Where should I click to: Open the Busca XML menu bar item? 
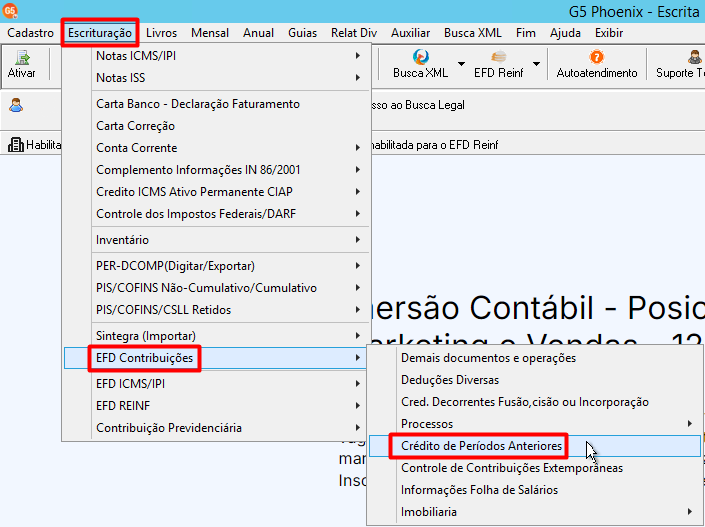[x=473, y=33]
